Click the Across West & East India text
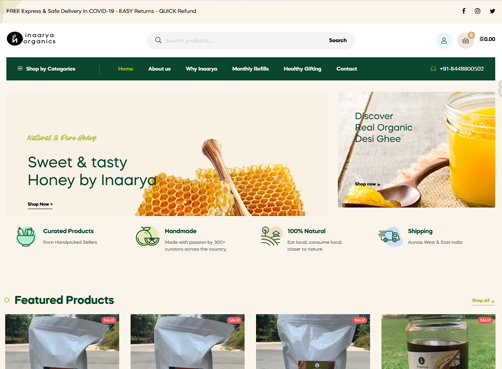This screenshot has width=502, height=369. pyautogui.click(x=435, y=242)
